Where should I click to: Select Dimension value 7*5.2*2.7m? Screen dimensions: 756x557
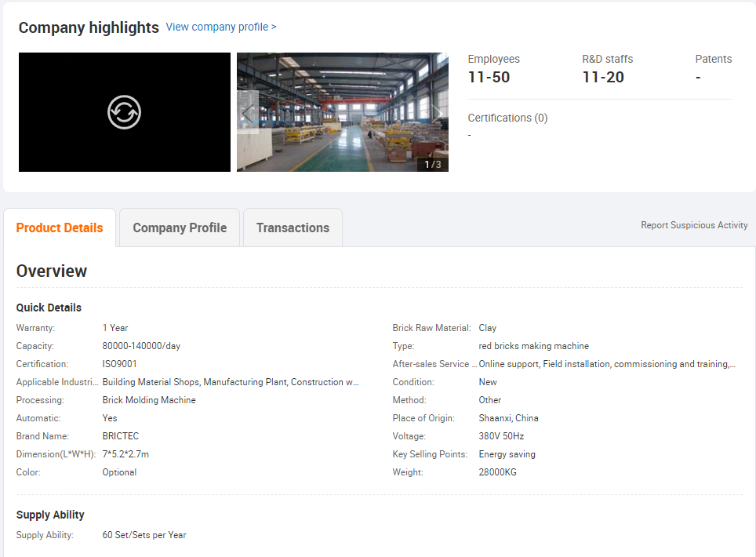click(x=125, y=454)
